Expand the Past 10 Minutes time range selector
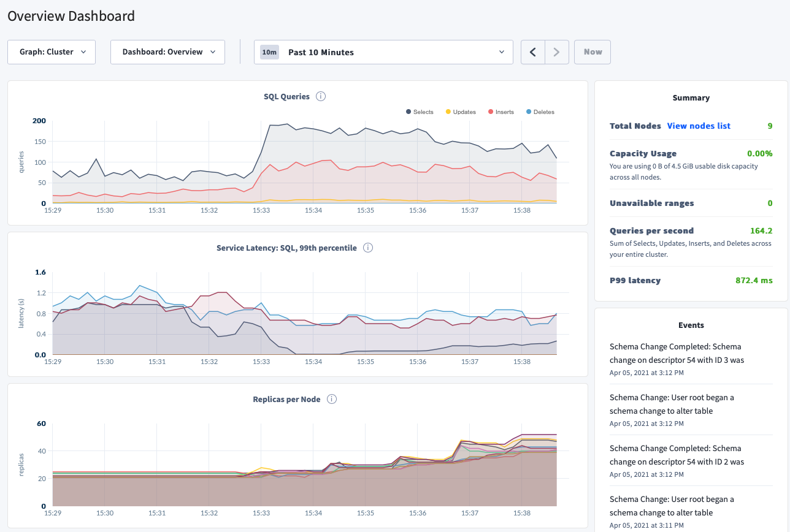Image resolution: width=790 pixels, height=532 pixels. pos(383,52)
